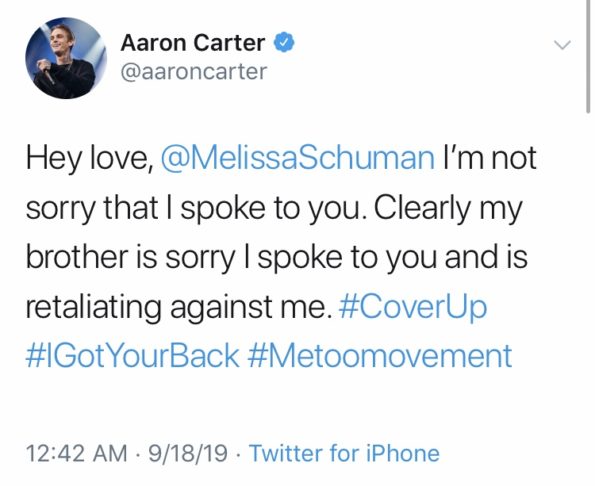Open the #IGotYourBack hashtag

click(133, 355)
